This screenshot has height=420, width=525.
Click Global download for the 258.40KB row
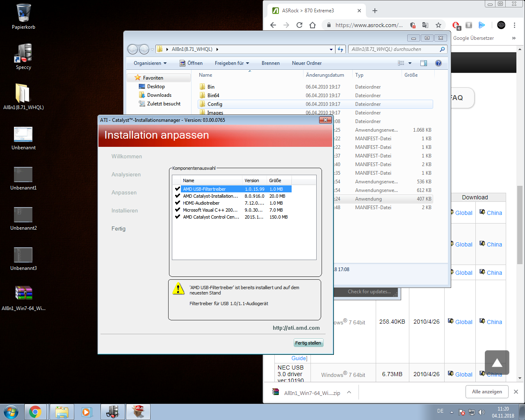click(460, 322)
